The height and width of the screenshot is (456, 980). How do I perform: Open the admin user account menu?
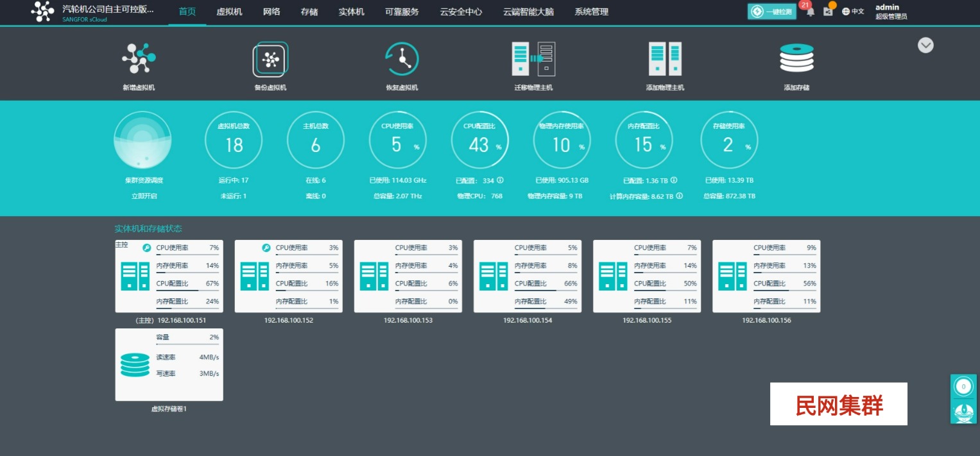[x=891, y=12]
